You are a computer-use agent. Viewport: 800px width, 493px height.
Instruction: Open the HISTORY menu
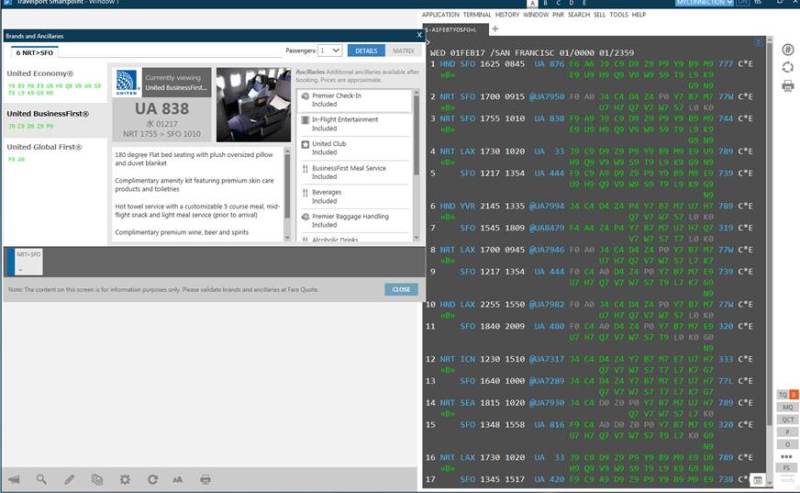507,15
